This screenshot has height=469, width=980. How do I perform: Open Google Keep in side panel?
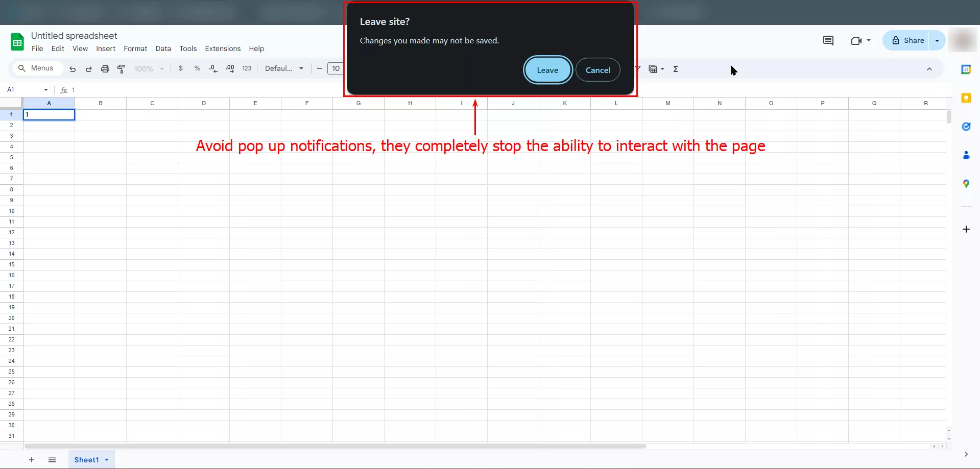(966, 98)
